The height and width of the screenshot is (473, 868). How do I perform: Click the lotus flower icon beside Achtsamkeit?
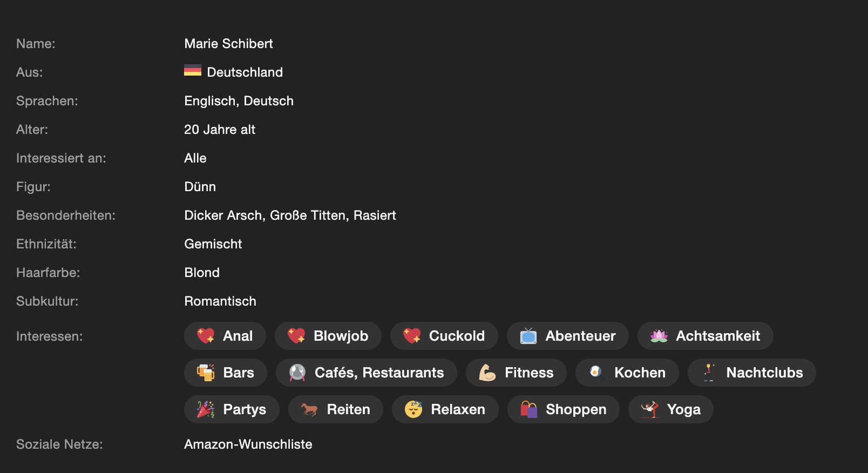[x=659, y=336]
